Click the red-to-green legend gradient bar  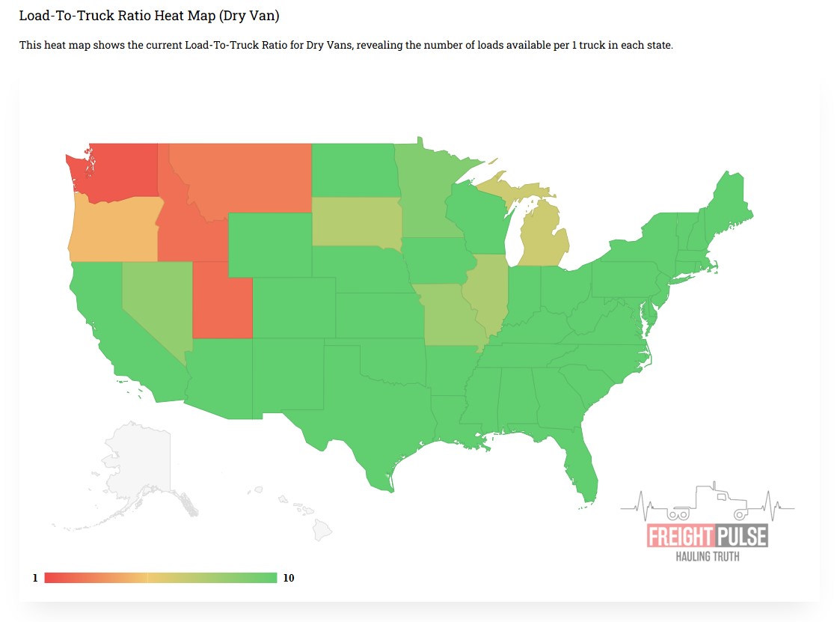(x=160, y=578)
